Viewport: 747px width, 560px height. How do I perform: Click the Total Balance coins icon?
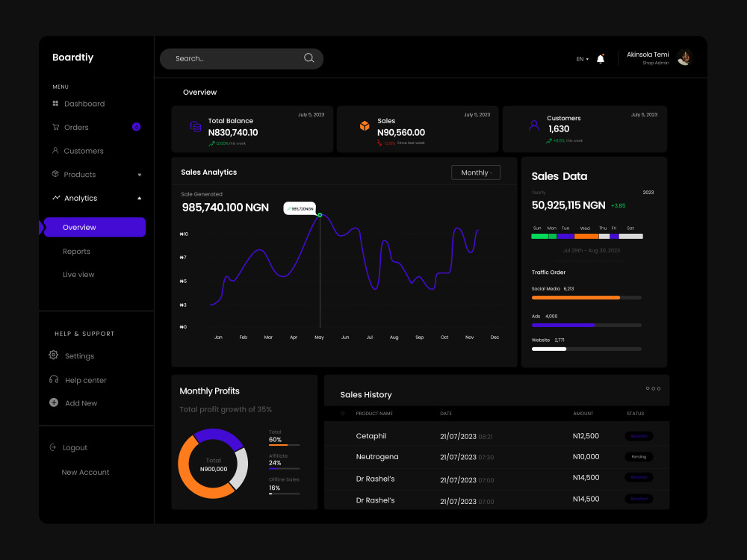point(195,127)
